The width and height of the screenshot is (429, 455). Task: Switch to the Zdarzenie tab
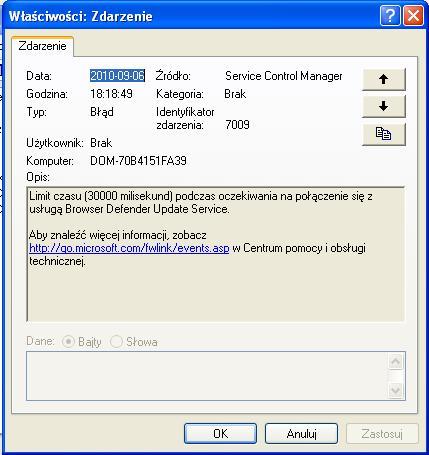[x=42, y=46]
